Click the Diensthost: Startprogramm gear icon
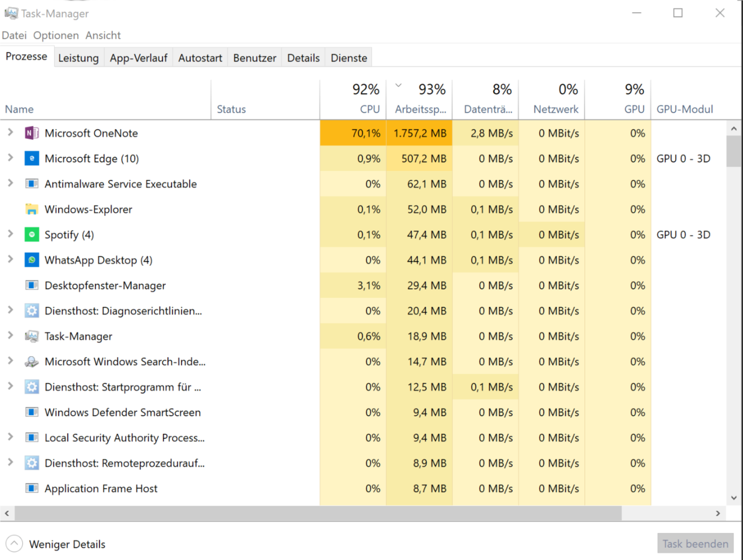The image size is (743, 560). click(x=32, y=387)
